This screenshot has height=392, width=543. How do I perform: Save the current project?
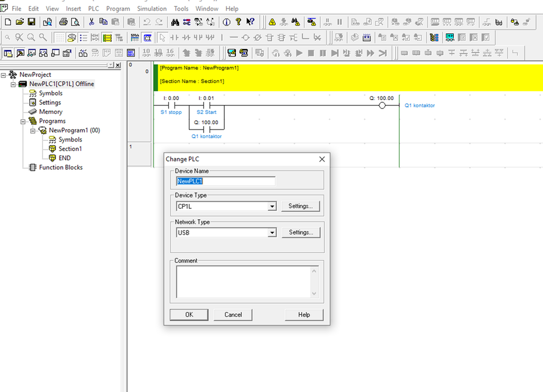pos(31,23)
